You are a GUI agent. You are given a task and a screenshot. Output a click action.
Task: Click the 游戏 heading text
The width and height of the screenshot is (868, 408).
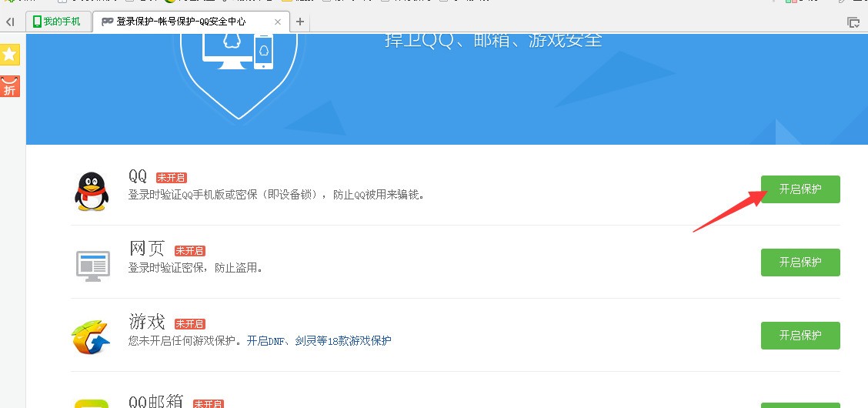[147, 322]
